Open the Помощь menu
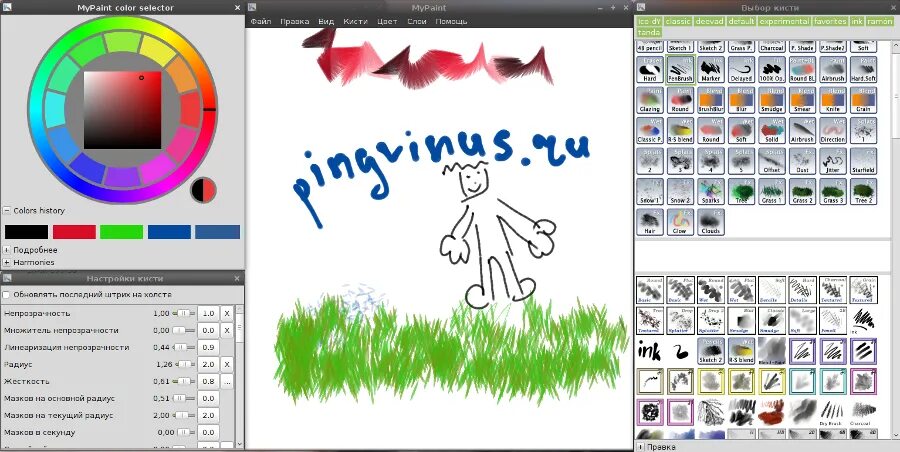 [x=451, y=21]
